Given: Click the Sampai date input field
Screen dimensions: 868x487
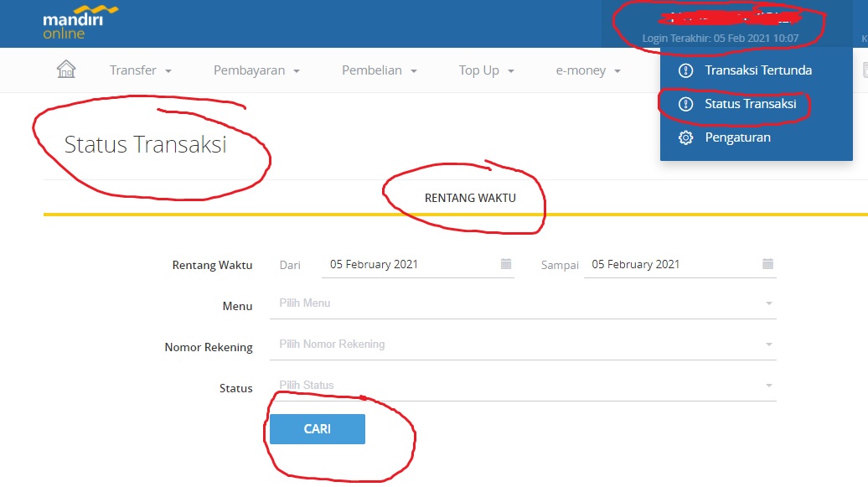Looking at the screenshot, I should tap(679, 264).
